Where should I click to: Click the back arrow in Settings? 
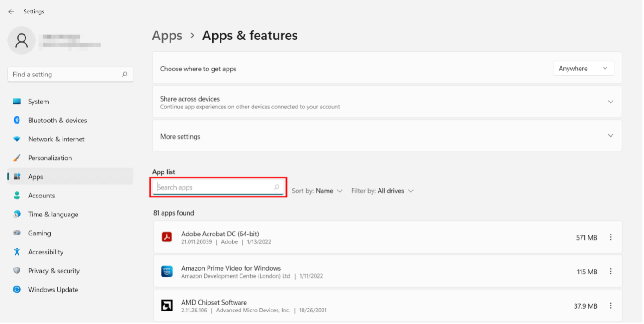(11, 12)
